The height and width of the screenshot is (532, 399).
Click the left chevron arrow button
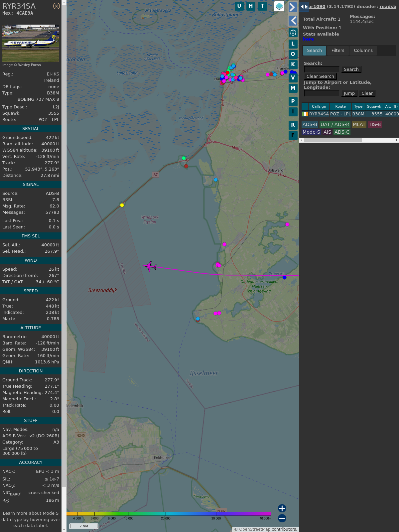tap(293, 21)
